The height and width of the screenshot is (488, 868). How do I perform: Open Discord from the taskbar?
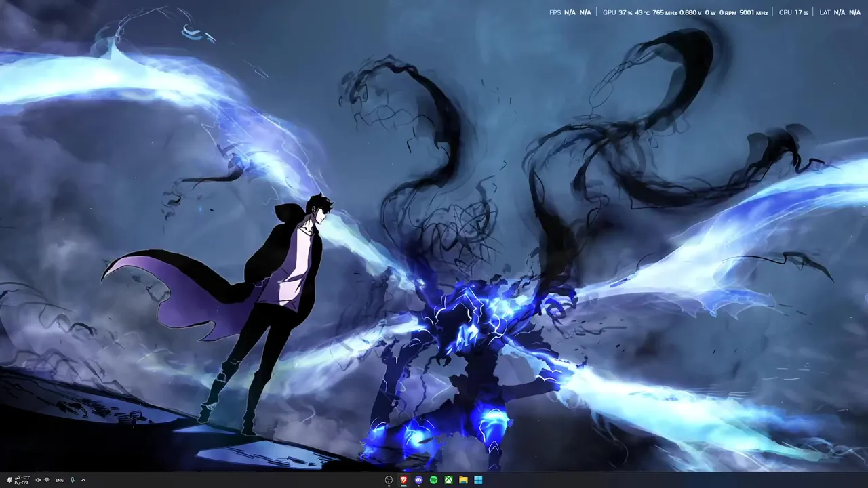tap(419, 480)
